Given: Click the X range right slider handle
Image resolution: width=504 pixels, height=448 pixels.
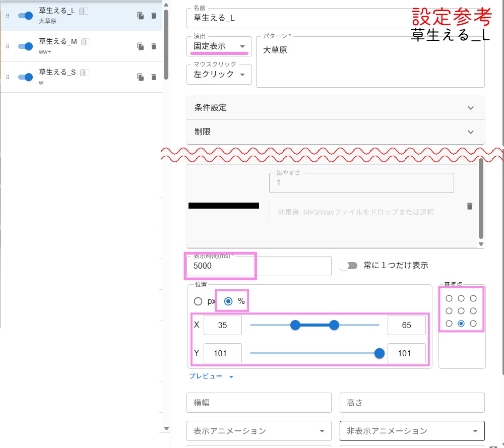Looking at the screenshot, I should click(334, 325).
